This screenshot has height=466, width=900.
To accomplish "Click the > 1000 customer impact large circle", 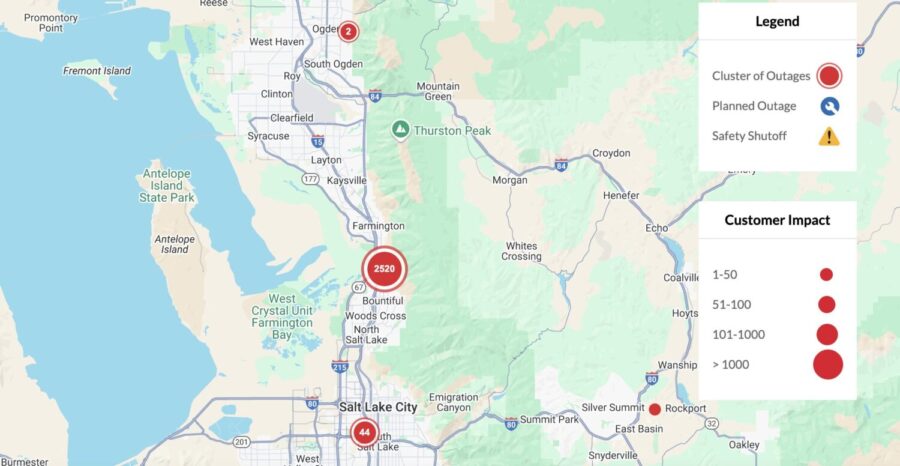I will [828, 364].
